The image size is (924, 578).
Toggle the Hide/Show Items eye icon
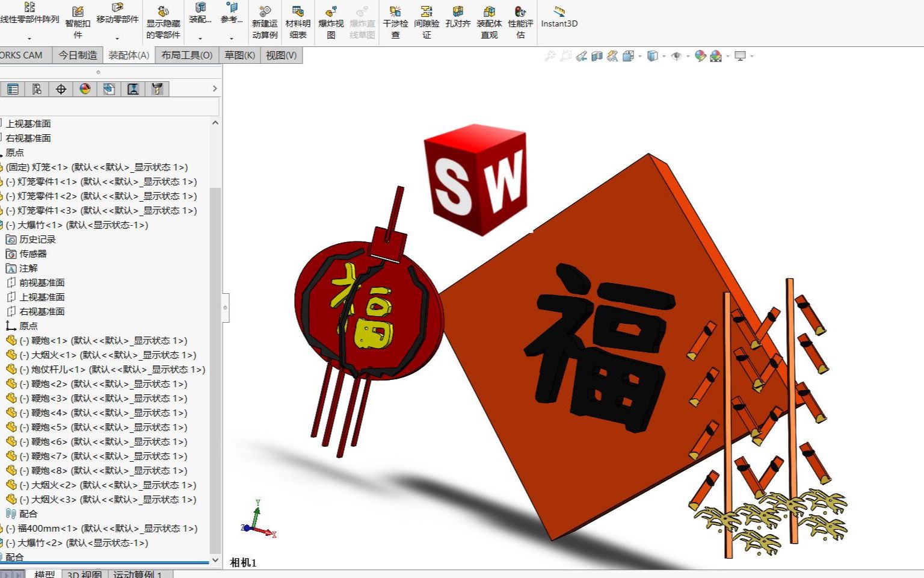pyautogui.click(x=677, y=55)
